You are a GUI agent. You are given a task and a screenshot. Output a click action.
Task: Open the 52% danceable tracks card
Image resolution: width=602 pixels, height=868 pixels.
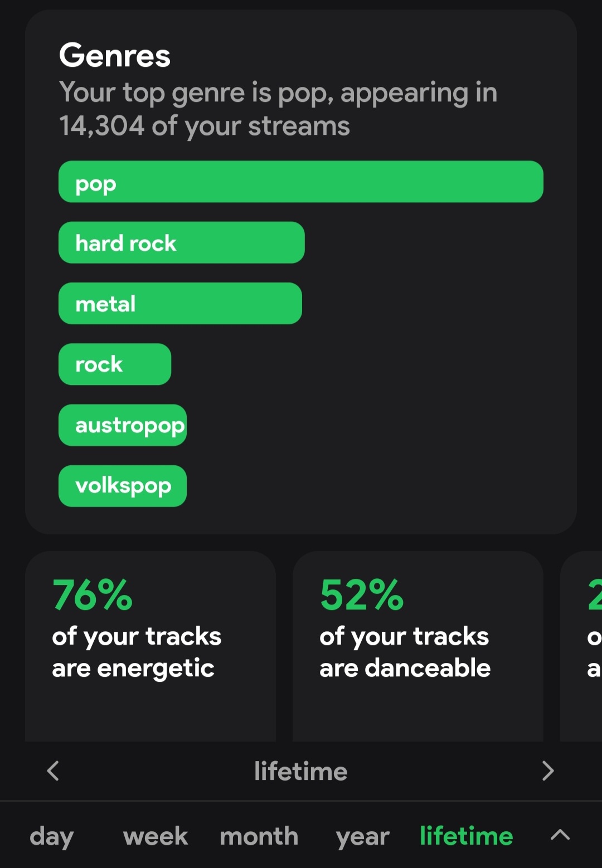[417, 646]
